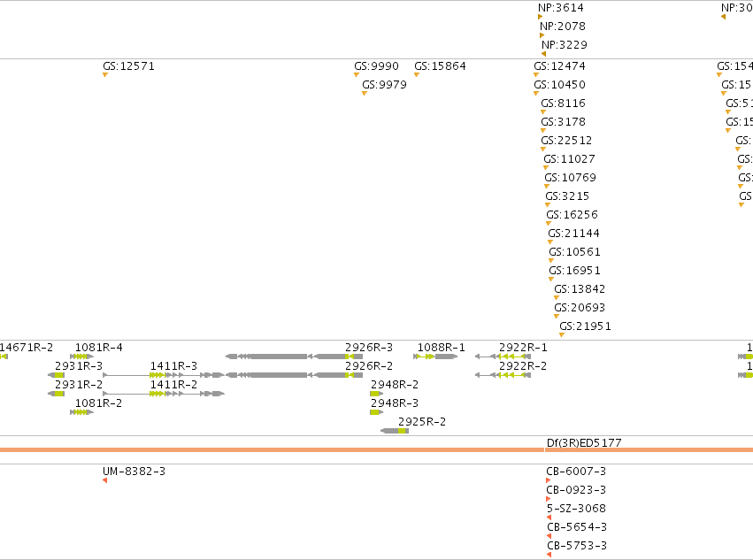The height and width of the screenshot is (560, 753).
Task: Select the GS:13842 insertion label
Action: 580,289
